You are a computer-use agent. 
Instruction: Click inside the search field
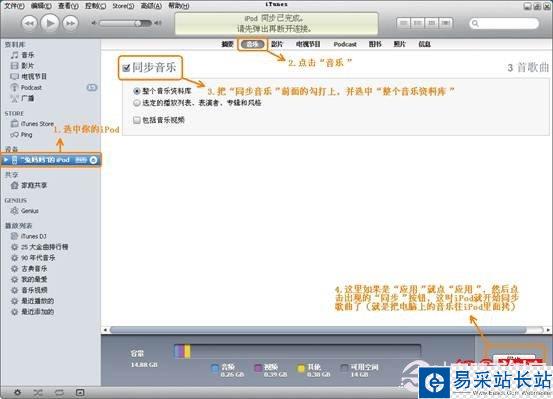[x=504, y=23]
